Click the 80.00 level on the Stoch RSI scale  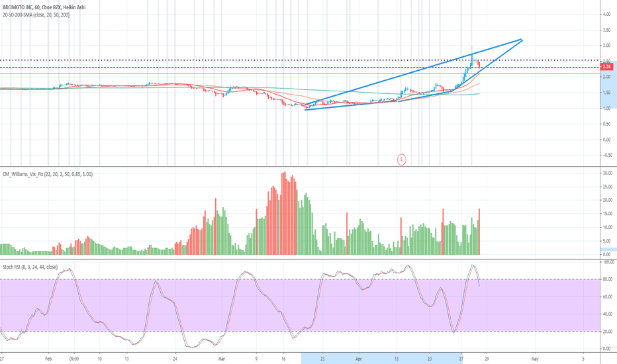608,279
